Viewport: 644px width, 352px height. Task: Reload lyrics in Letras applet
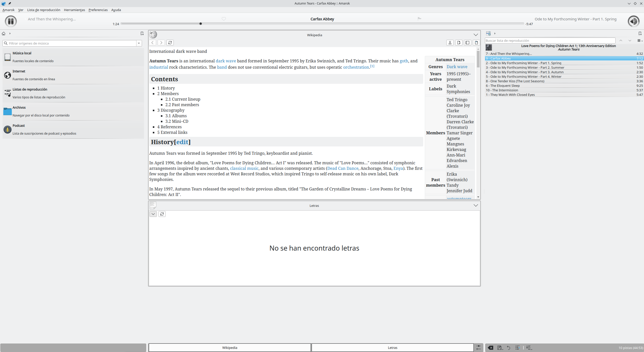pyautogui.click(x=162, y=214)
